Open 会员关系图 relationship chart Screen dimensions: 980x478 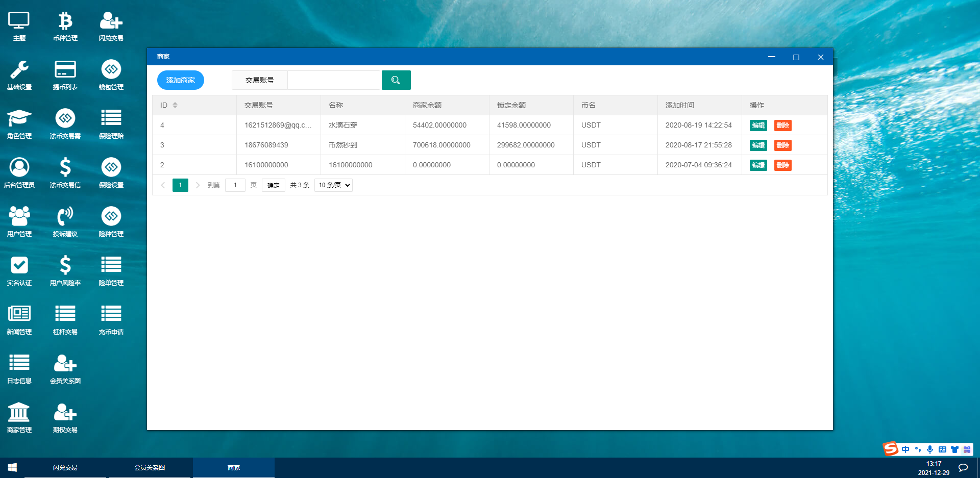pos(65,368)
